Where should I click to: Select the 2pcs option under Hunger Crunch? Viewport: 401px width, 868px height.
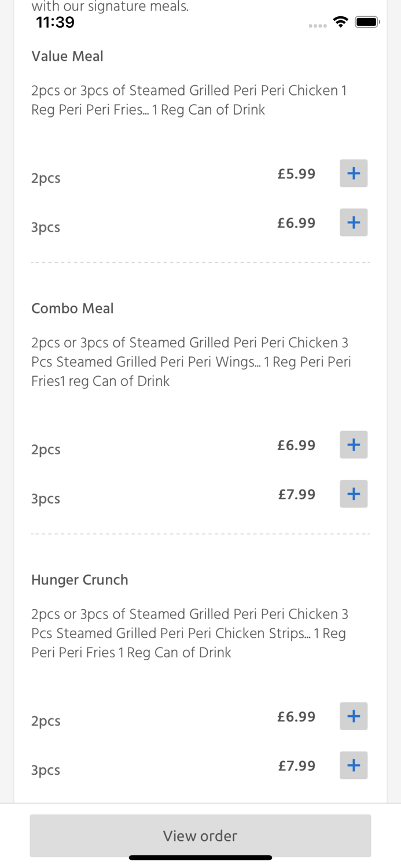click(x=46, y=721)
